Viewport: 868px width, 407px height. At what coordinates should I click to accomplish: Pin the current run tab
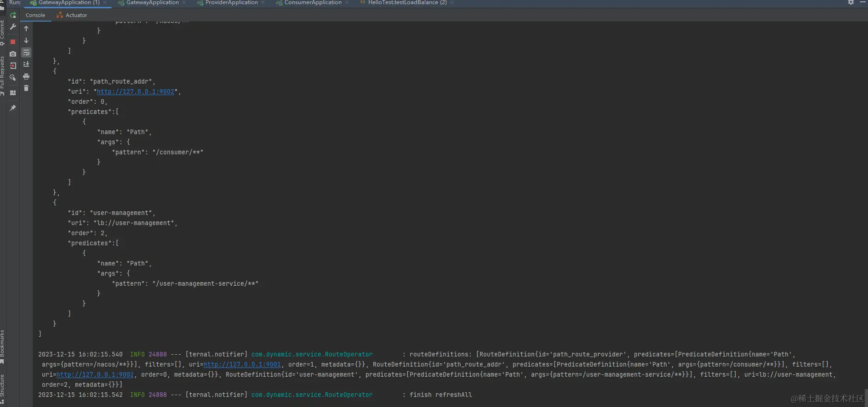13,108
